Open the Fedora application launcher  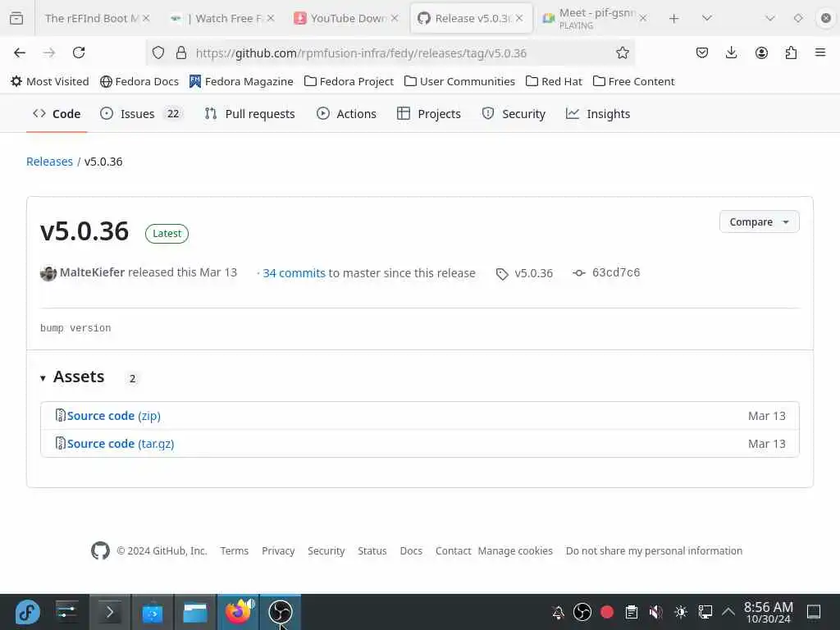pos(28,612)
